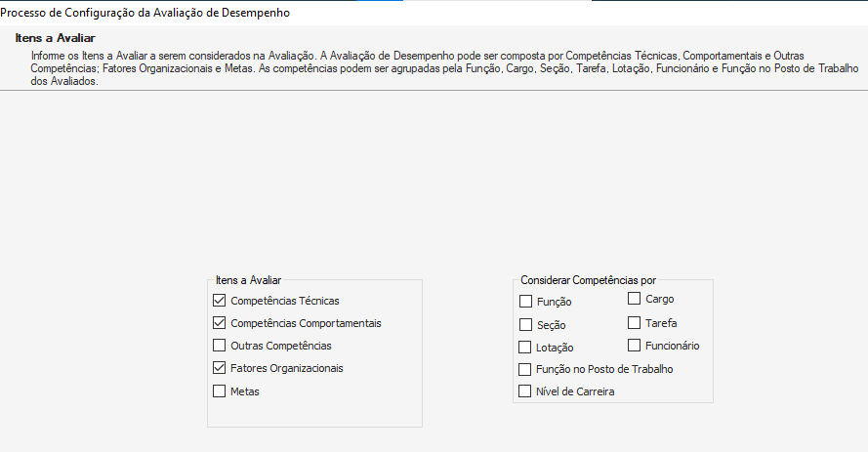Enable the Lotação checkbox
Viewport: 868px width, 452px height.
[x=526, y=348]
